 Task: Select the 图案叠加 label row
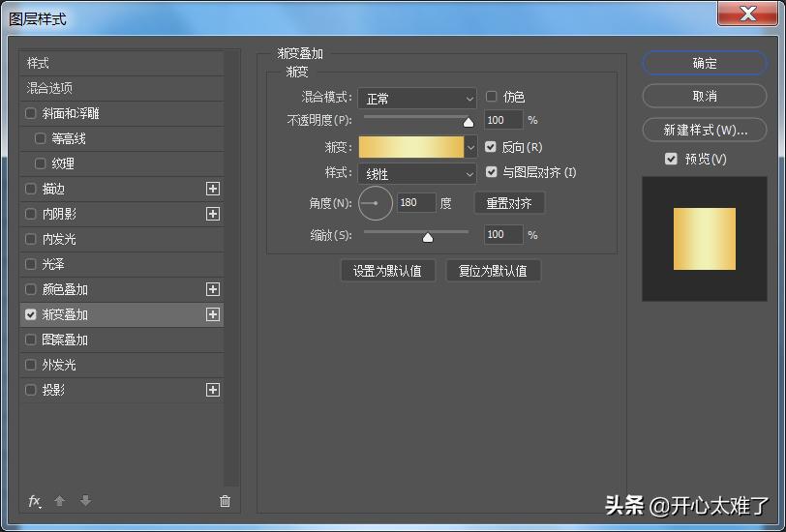pyautogui.click(x=122, y=340)
